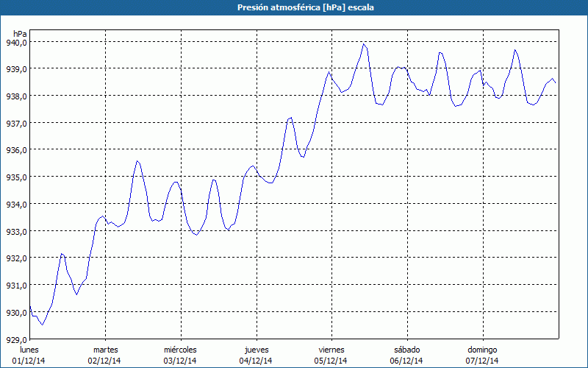Viewport: 588px width, 368px height.
Task: Click the curve's highest peak near 940 hPa
Action: 363,44
